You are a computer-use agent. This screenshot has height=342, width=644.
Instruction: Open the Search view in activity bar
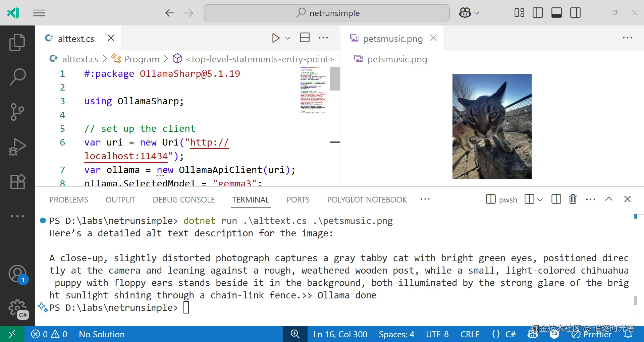click(x=17, y=77)
